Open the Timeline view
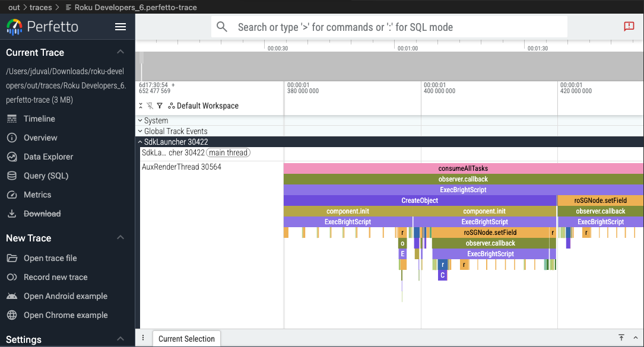The image size is (644, 347). (39, 119)
